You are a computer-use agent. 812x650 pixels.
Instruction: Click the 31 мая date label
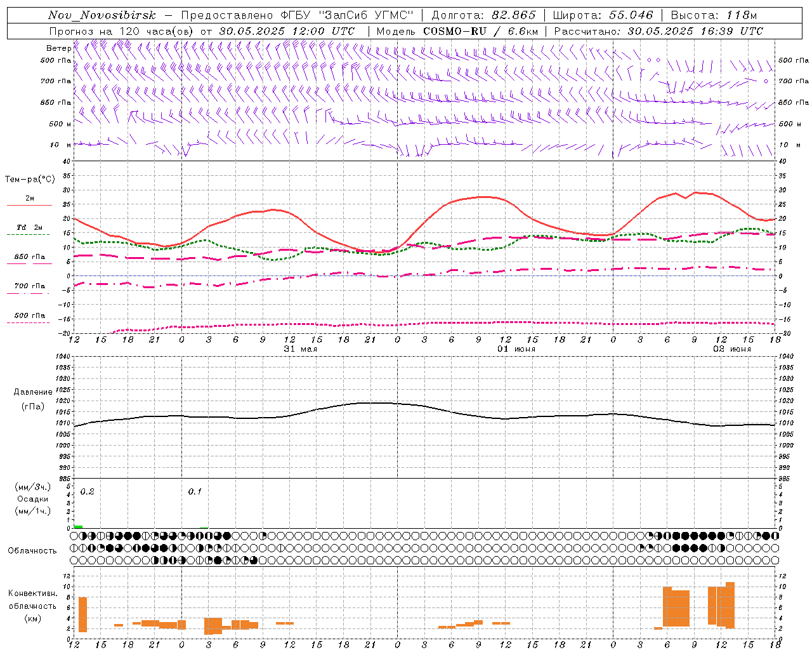(x=300, y=349)
